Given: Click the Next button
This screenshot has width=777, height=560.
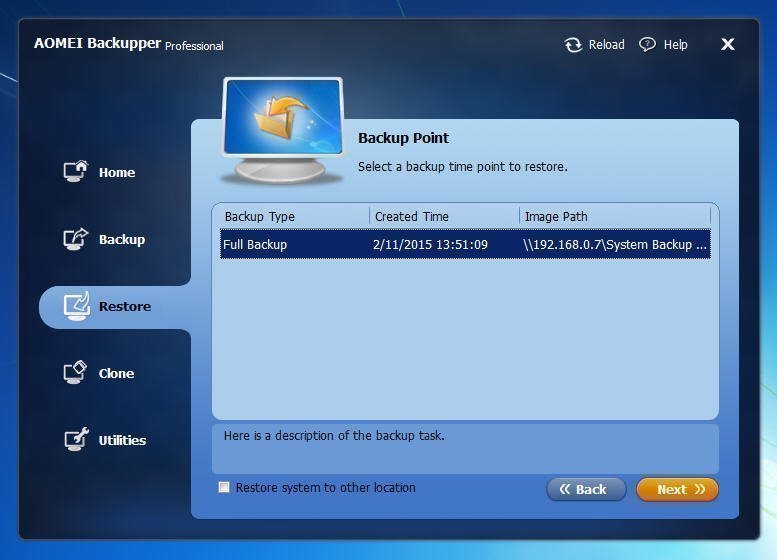Looking at the screenshot, I should 677,490.
